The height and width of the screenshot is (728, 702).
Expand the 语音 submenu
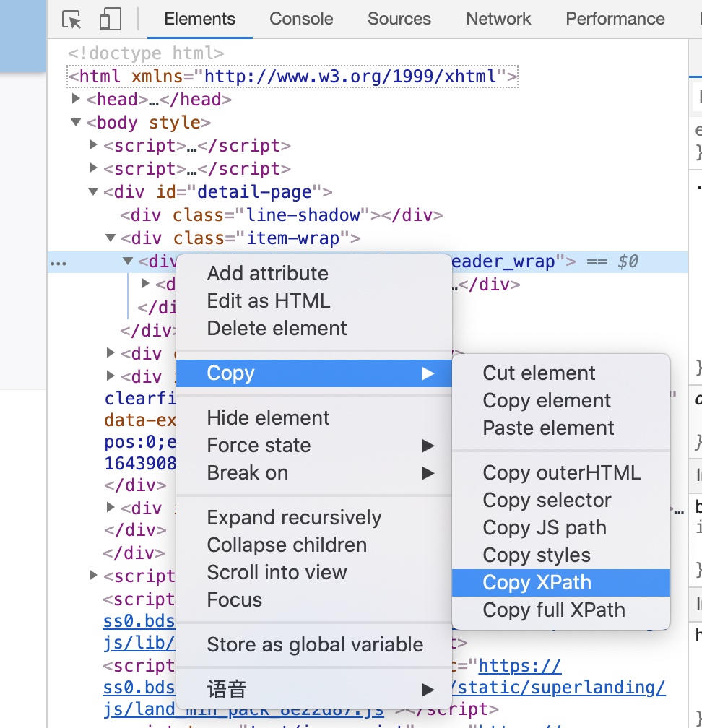click(x=428, y=690)
